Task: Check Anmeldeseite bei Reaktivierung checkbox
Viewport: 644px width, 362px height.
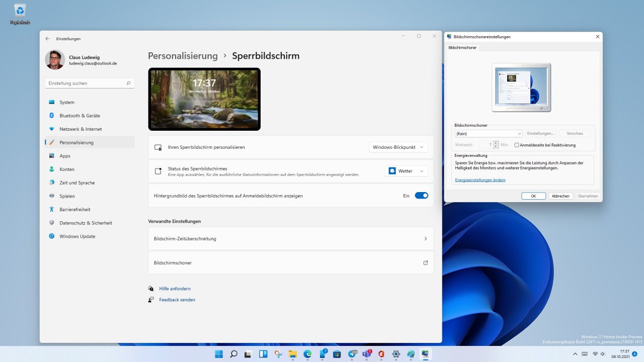Action: coord(517,145)
